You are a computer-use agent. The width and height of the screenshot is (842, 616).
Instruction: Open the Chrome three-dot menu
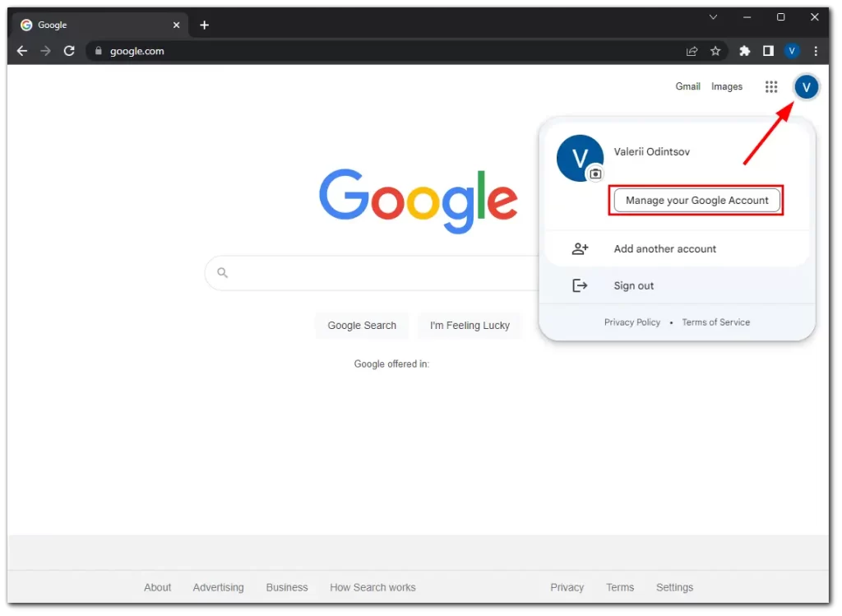pos(817,51)
